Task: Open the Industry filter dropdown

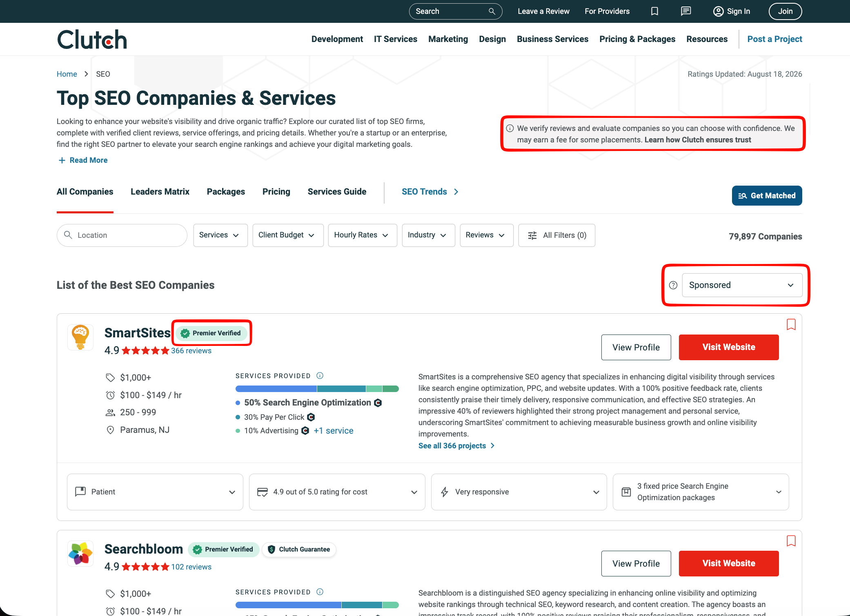Action: [x=428, y=235]
